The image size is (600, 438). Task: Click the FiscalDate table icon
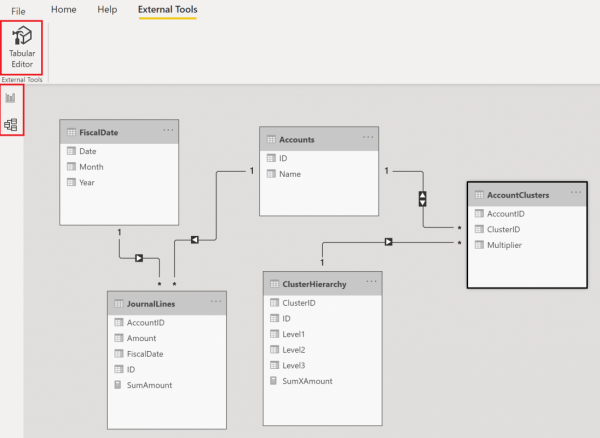tap(71, 132)
